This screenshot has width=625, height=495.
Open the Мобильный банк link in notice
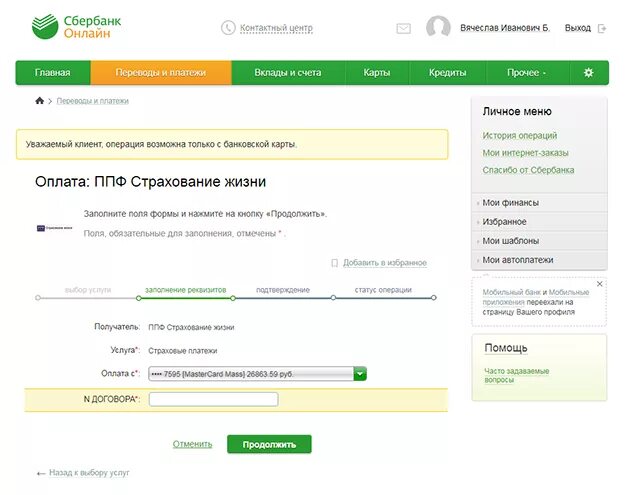click(512, 292)
